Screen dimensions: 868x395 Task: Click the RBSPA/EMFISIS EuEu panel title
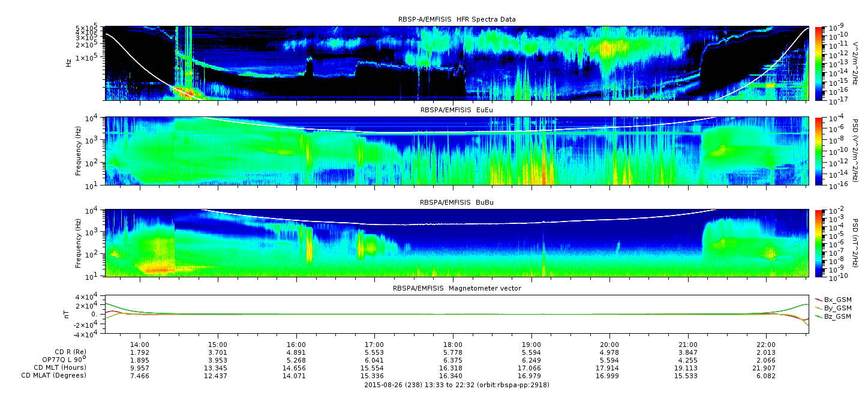coord(456,109)
